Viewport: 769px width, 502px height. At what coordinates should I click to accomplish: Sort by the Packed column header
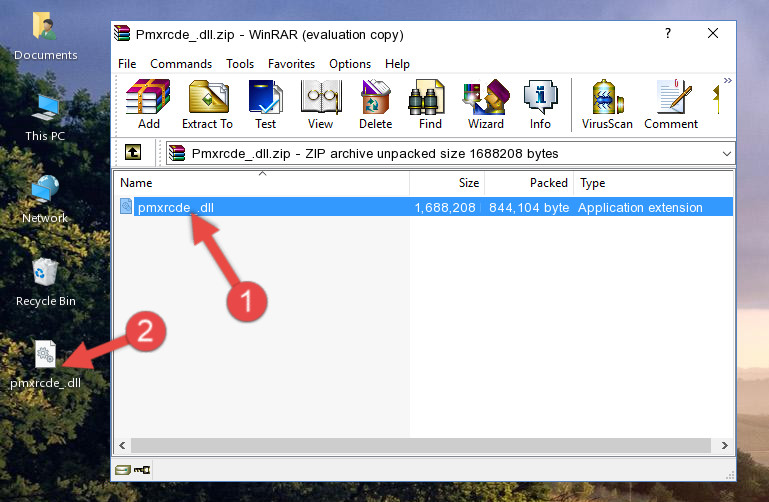pos(529,183)
